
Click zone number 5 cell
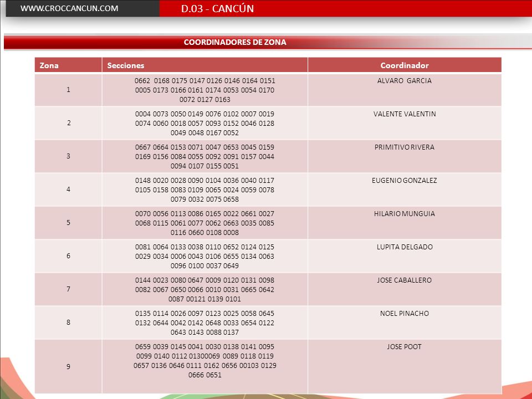click(x=68, y=223)
